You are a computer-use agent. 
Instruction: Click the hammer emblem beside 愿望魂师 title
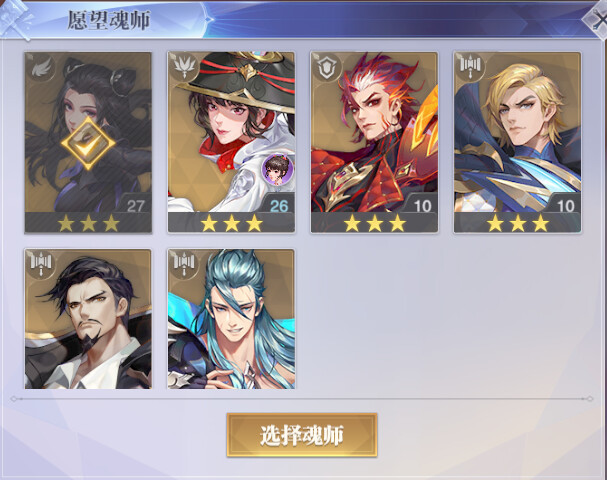pyautogui.click(x=17, y=20)
